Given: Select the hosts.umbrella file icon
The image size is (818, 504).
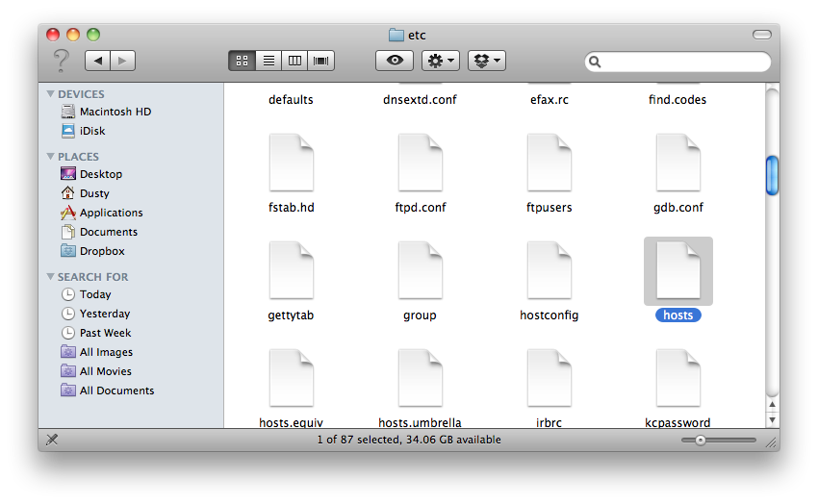Looking at the screenshot, I should pyautogui.click(x=420, y=378).
